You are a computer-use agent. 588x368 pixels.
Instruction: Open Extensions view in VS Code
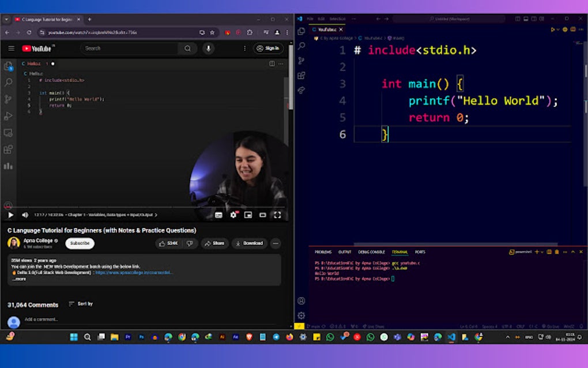coord(301,76)
